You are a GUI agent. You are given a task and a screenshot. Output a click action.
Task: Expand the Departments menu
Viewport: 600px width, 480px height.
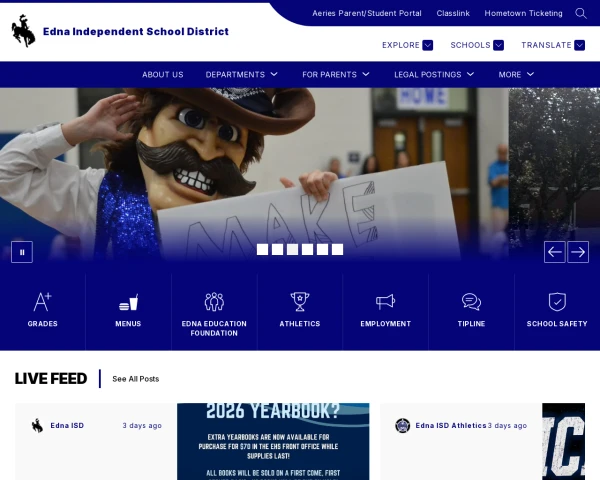tap(241, 75)
